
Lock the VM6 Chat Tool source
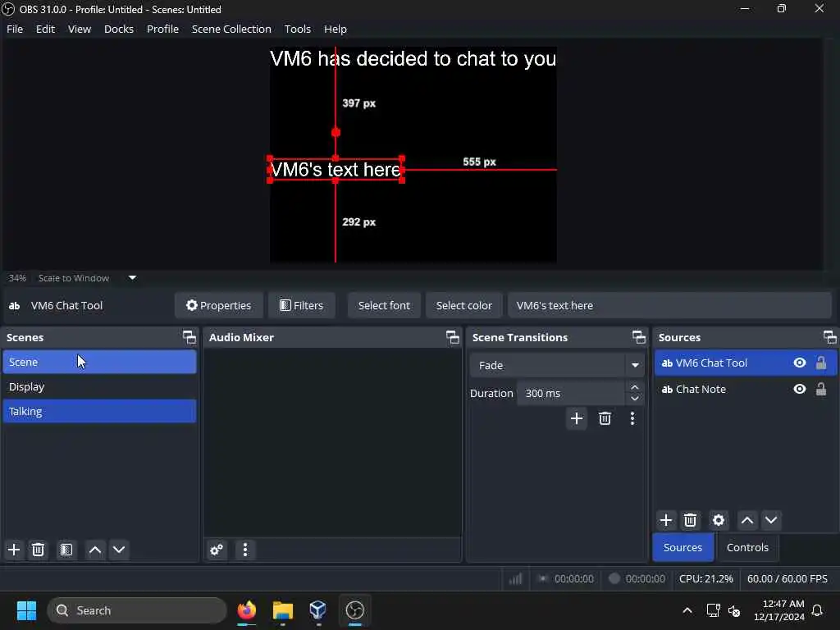pyautogui.click(x=821, y=363)
